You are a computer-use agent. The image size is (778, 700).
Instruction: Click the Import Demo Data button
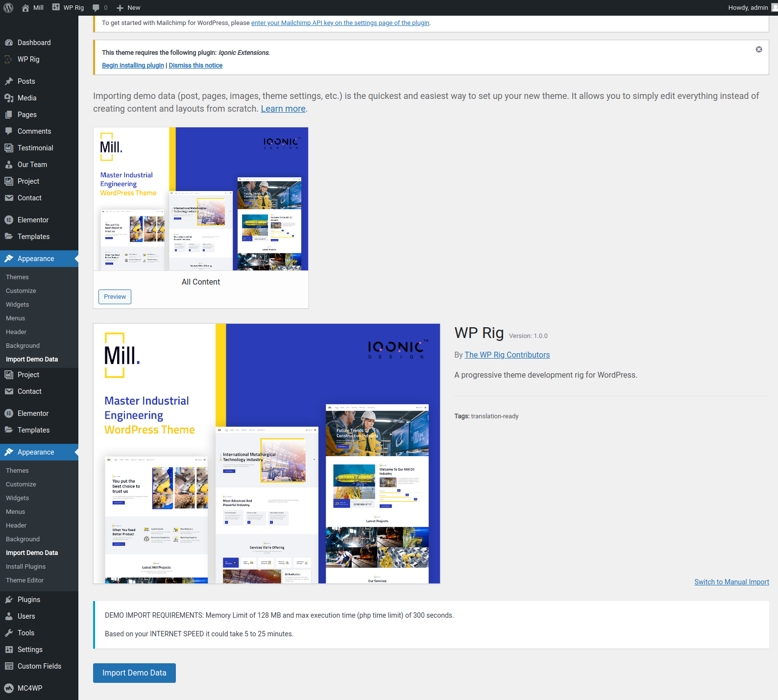click(134, 673)
